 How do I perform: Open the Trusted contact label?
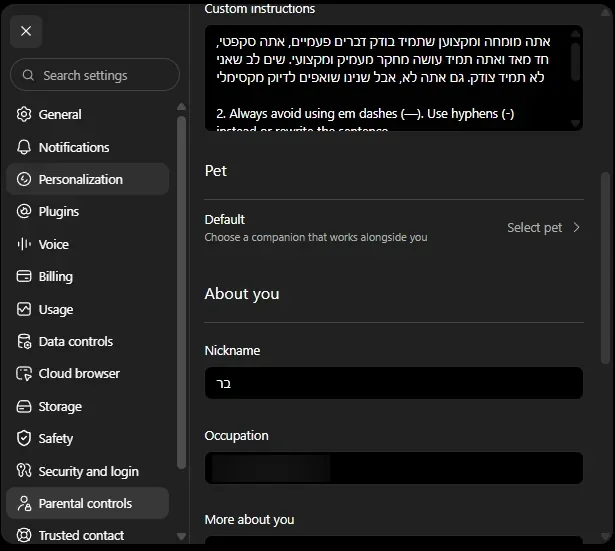pos(81,535)
